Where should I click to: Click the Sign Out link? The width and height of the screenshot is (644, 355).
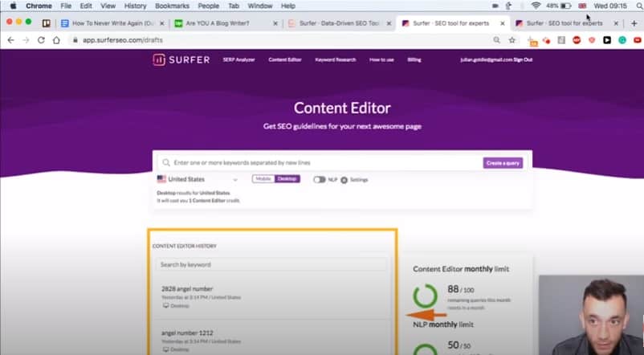pos(523,60)
